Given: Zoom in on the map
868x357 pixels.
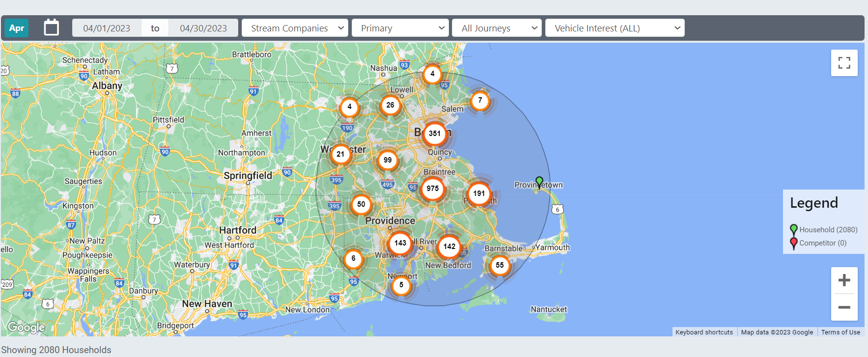Looking at the screenshot, I should pos(844,280).
